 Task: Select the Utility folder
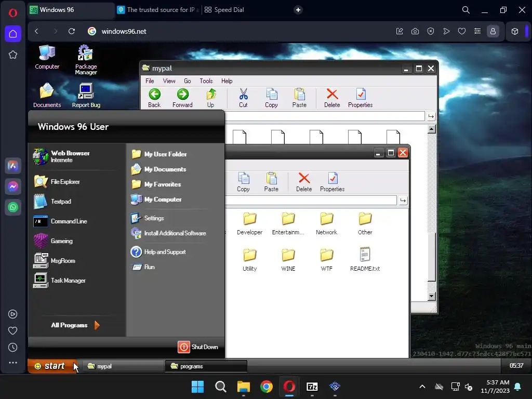pyautogui.click(x=250, y=260)
